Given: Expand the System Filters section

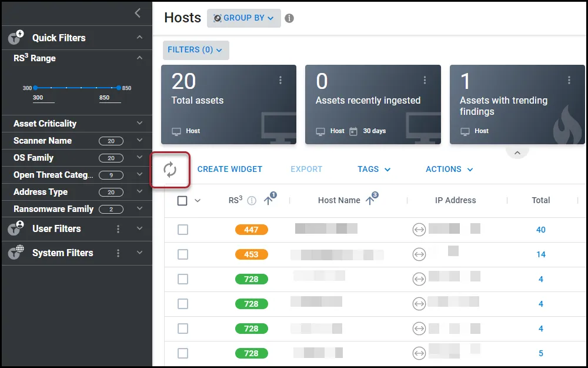Looking at the screenshot, I should (x=139, y=253).
